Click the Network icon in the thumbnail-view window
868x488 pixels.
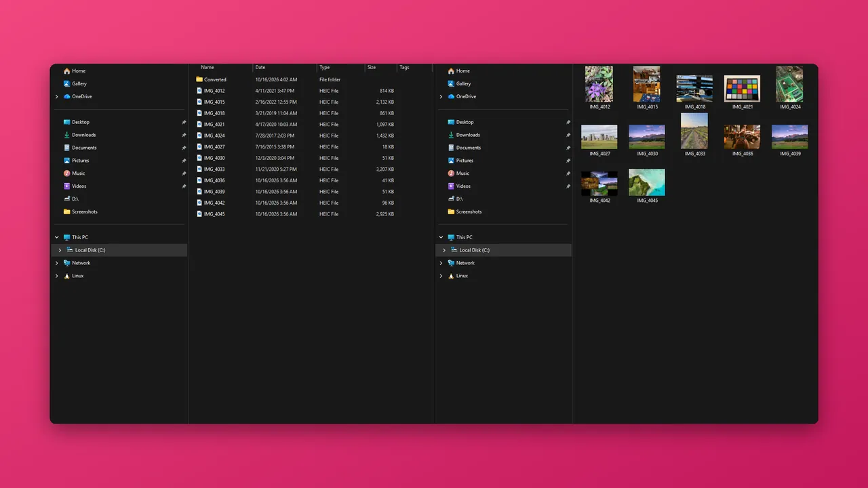451,263
